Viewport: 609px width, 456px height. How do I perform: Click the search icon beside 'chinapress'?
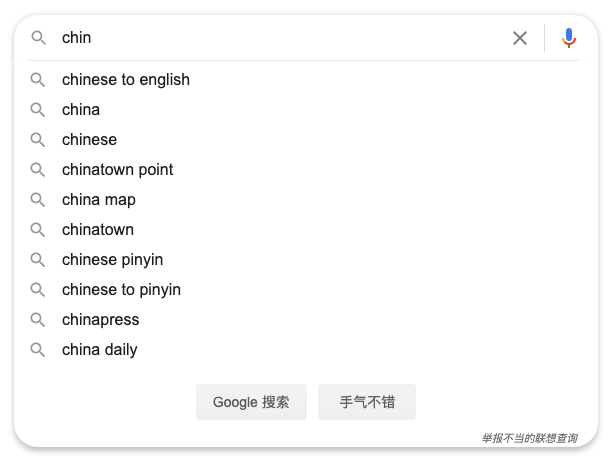(38, 320)
